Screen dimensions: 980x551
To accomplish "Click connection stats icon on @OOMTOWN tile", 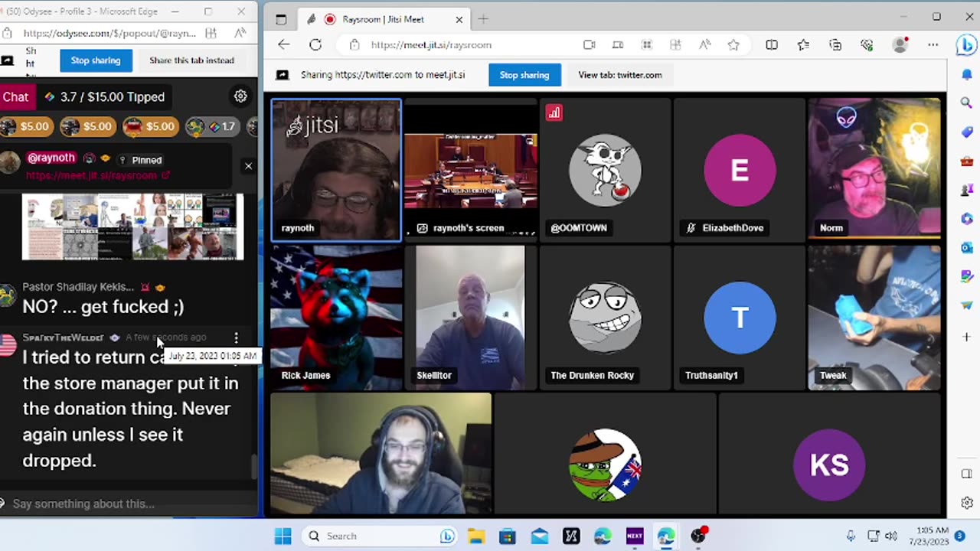I will point(554,113).
